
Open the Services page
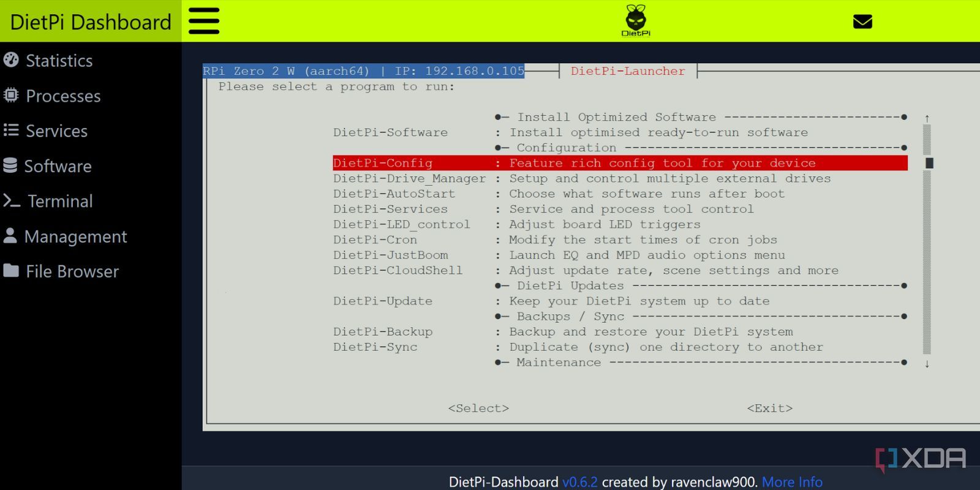[x=56, y=131]
